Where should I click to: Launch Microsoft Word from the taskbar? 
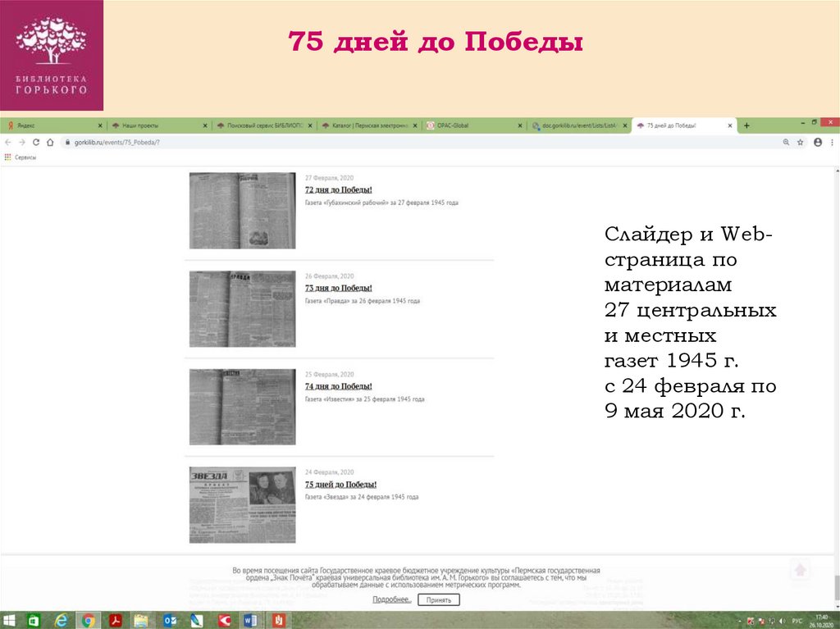point(250,620)
